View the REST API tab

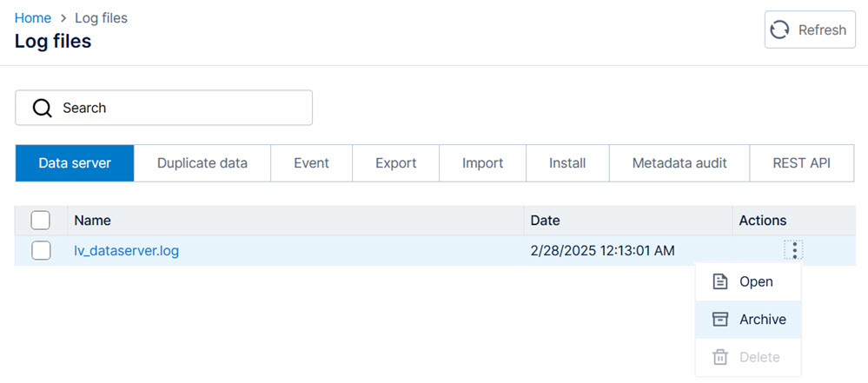pos(801,163)
